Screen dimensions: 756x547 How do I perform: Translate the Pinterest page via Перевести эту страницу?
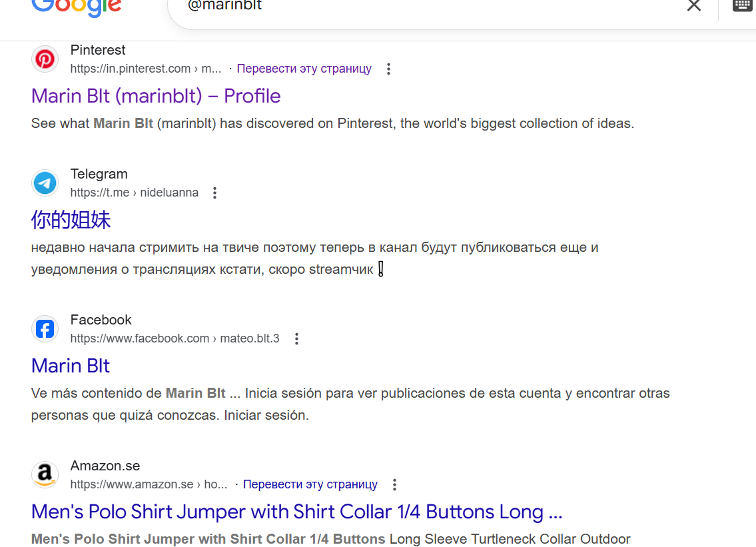pyautogui.click(x=304, y=69)
